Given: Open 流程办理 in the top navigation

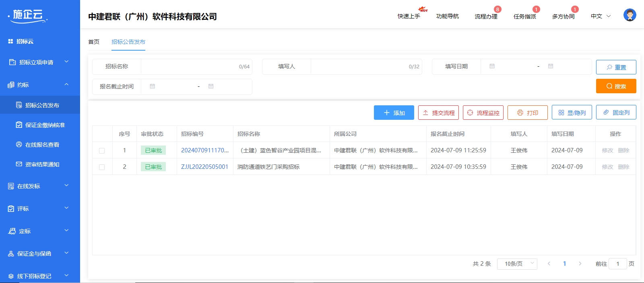Looking at the screenshot, I should (x=486, y=16).
